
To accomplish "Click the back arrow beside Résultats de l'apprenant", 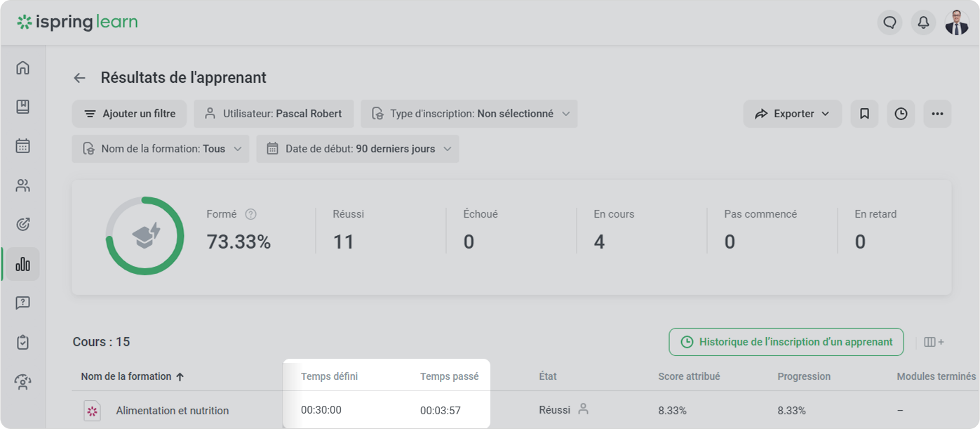I will click(80, 78).
